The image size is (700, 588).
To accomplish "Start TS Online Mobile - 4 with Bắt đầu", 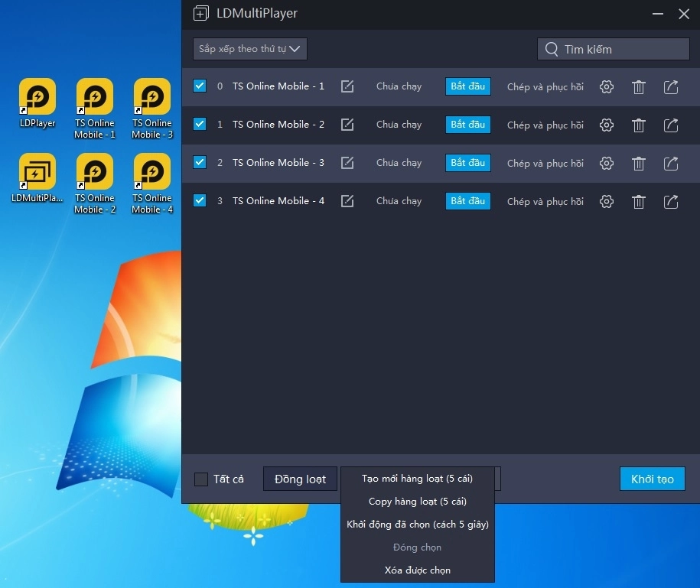I will (468, 201).
